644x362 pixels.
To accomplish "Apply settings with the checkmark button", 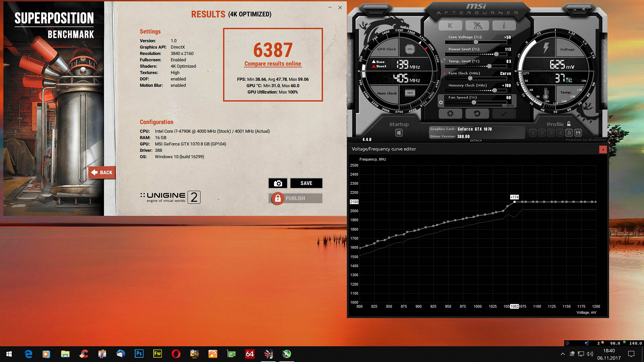I will click(x=504, y=114).
